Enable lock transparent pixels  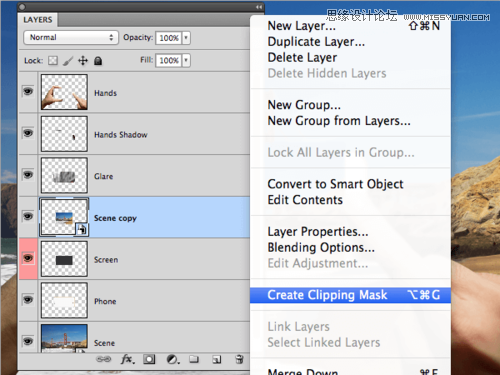(x=53, y=60)
